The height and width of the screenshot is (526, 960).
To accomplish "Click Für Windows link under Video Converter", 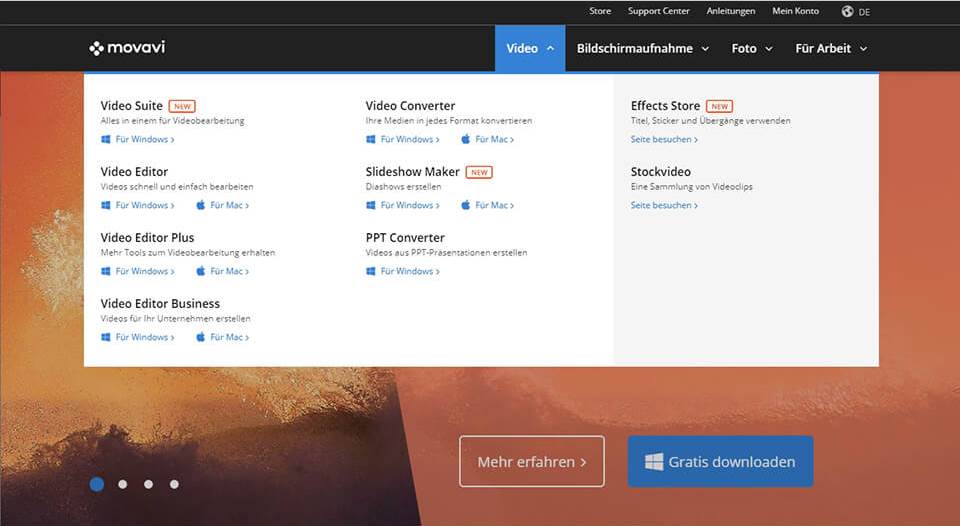I will point(410,139).
